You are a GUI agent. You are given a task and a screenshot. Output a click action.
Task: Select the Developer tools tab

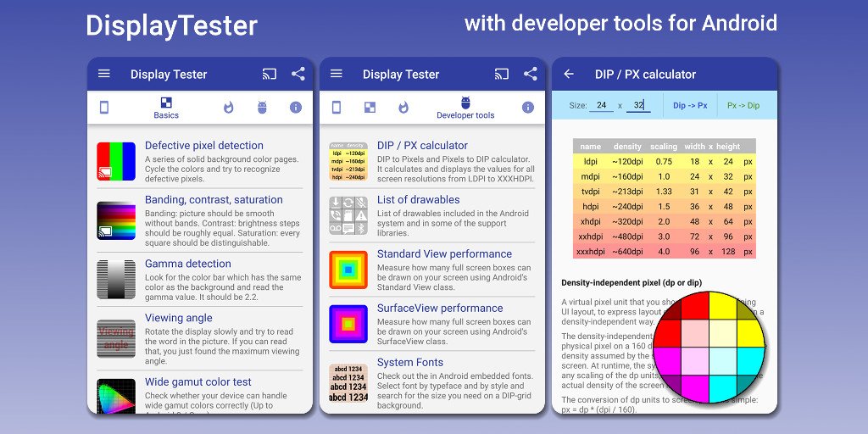click(465, 108)
